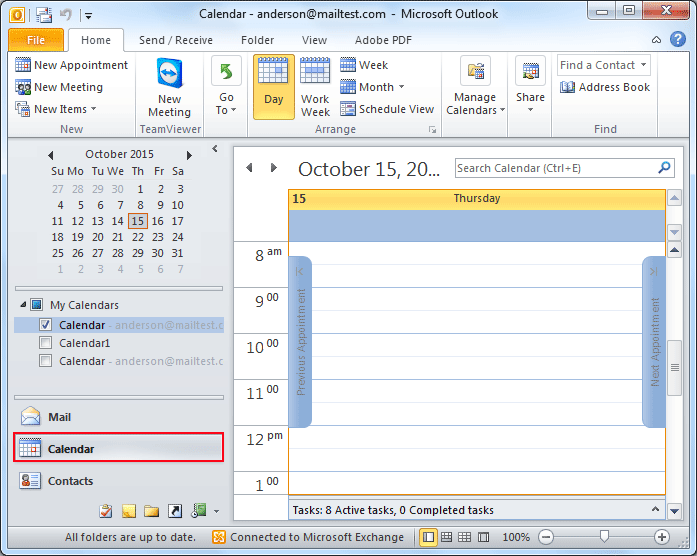Jump to Next Appointment
This screenshot has width=697, height=556.
(x=654, y=342)
